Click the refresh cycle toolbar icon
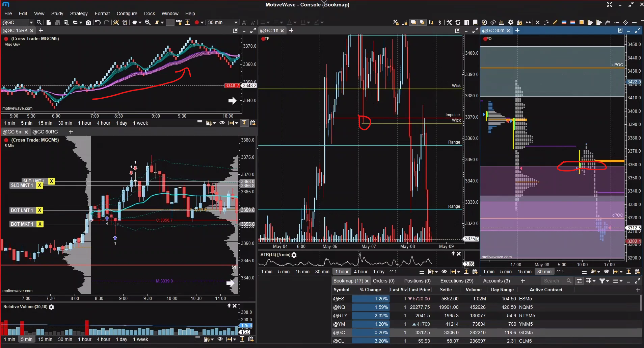Screen dimensions: 644x348 (x=458, y=22)
